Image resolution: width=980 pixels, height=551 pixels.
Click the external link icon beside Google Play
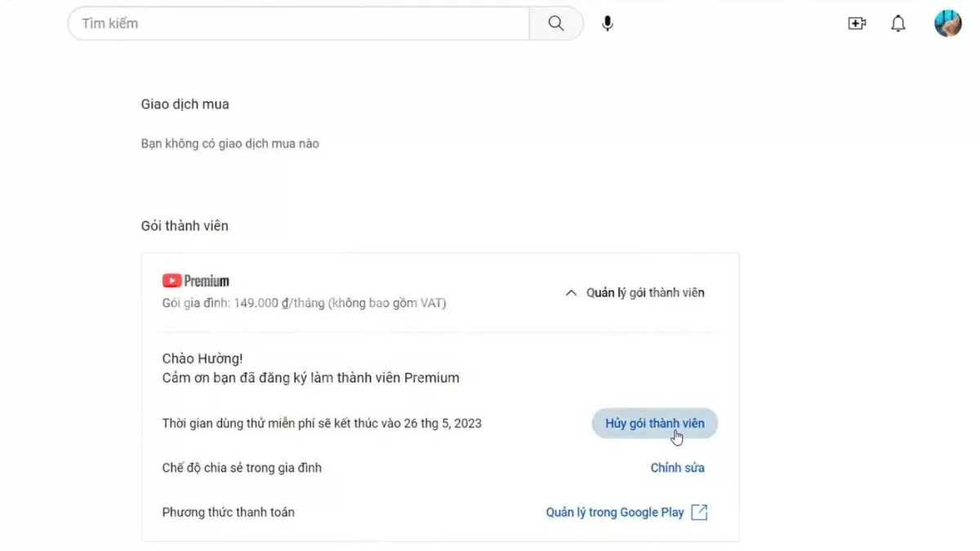[x=699, y=513]
